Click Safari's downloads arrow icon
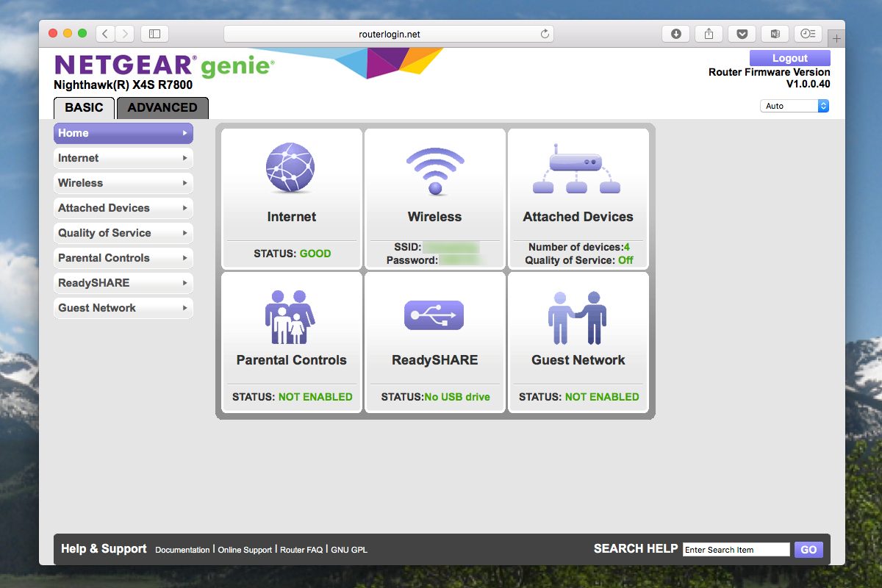 coord(675,34)
